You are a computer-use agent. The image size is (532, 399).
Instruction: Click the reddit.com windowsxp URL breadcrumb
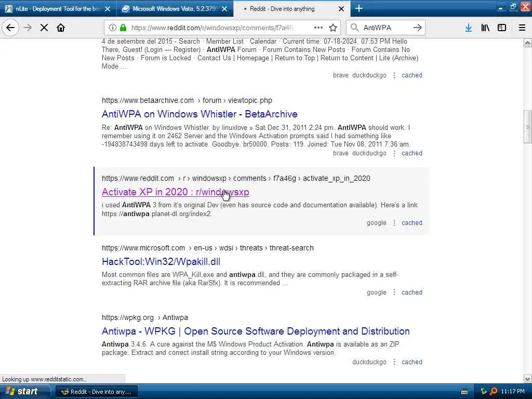236,179
